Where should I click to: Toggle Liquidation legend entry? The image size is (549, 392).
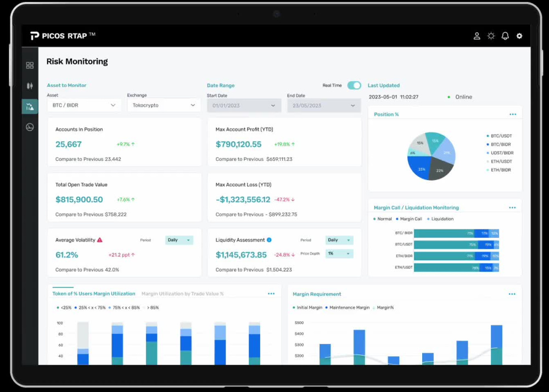pyautogui.click(x=440, y=219)
